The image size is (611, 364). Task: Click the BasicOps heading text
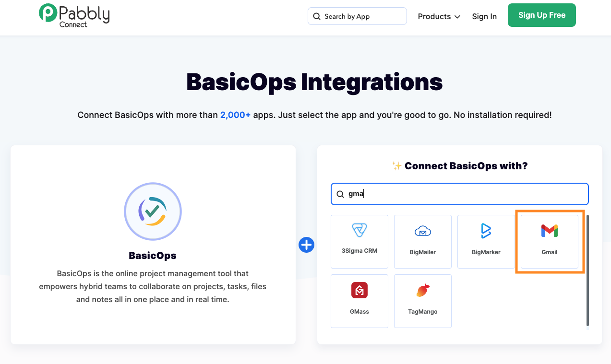pos(153,255)
